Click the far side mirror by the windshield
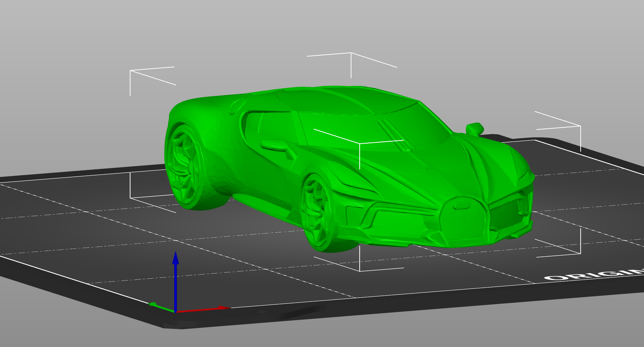The width and height of the screenshot is (644, 347). point(475,129)
